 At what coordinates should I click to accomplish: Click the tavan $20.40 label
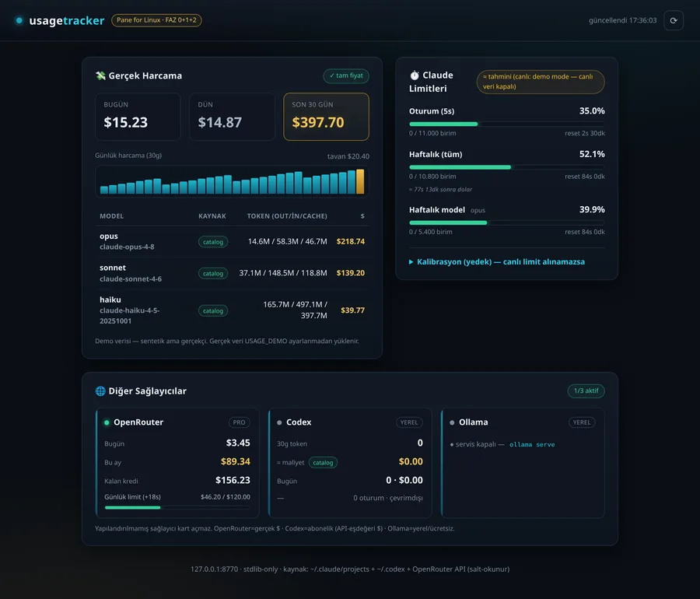(x=348, y=156)
